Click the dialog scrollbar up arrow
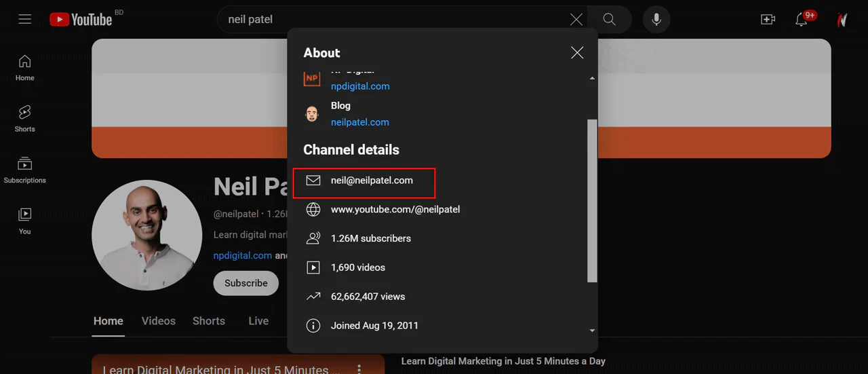Screen dimensions: 868x374 [592, 78]
